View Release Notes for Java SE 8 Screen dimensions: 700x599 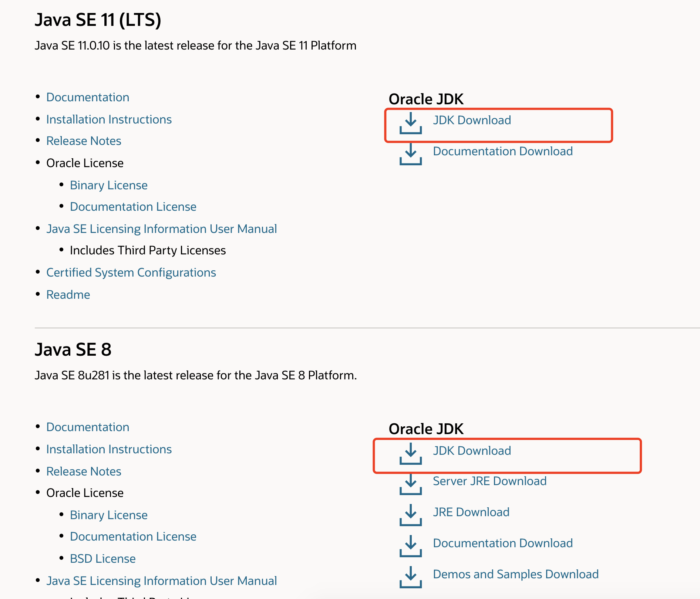tap(84, 471)
